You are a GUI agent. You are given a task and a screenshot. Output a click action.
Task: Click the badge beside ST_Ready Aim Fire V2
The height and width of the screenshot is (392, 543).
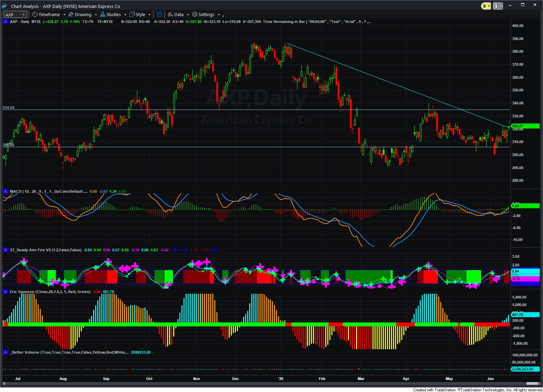5,250
